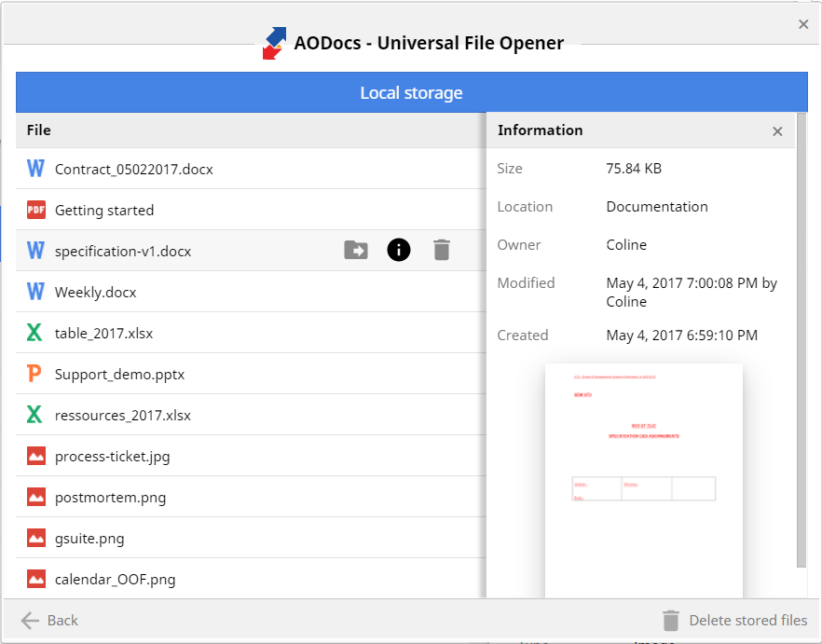The height and width of the screenshot is (644, 822).
Task: Select file calendar_OOF.png
Action: pos(251,579)
